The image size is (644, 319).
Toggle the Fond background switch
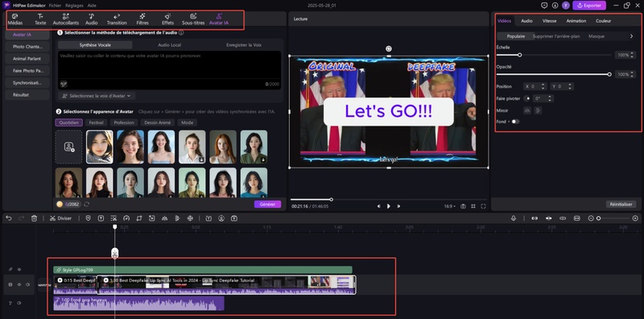tap(515, 122)
